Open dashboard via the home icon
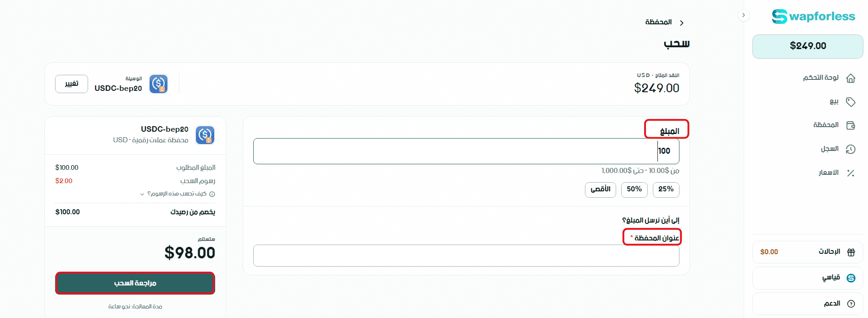 [851, 78]
